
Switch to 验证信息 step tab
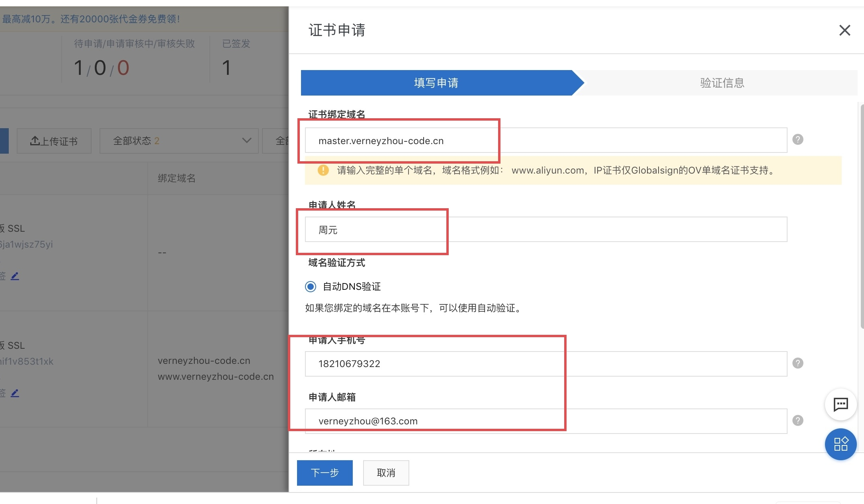coord(721,83)
